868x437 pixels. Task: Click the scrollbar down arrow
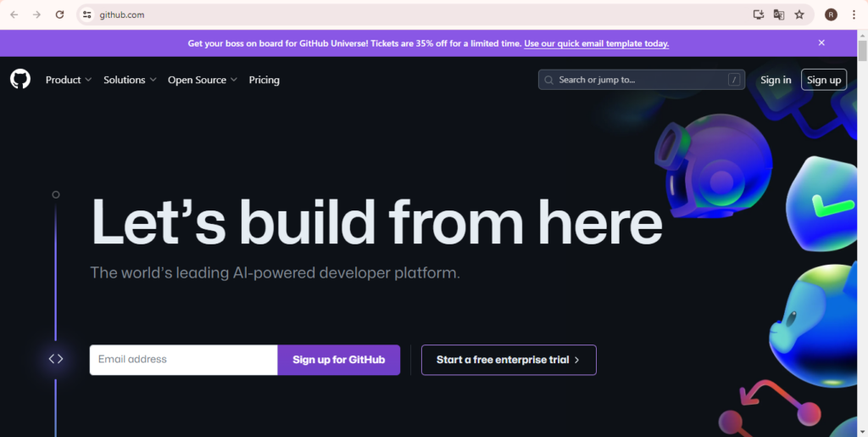pyautogui.click(x=862, y=432)
